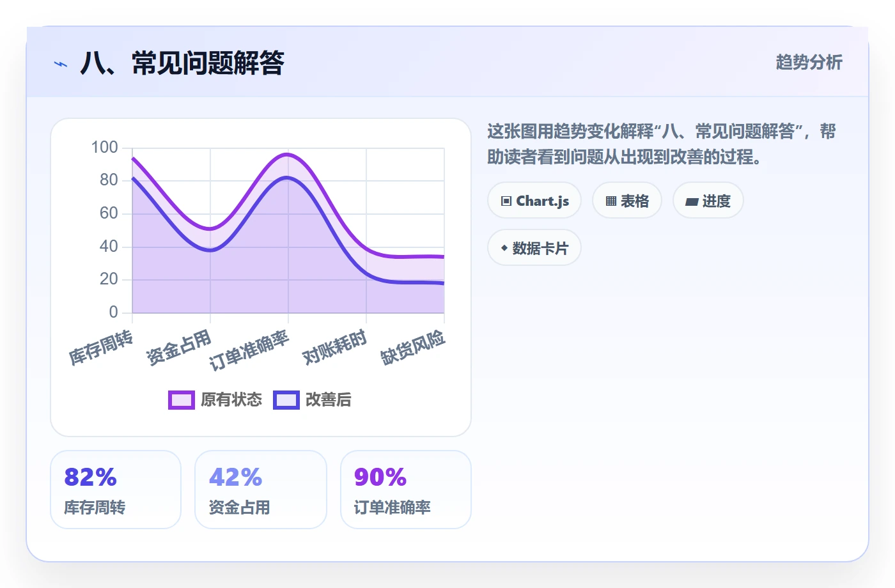This screenshot has height=588, width=895.
Task: Hide the 改善后 series via legend label
Action: pos(329,400)
